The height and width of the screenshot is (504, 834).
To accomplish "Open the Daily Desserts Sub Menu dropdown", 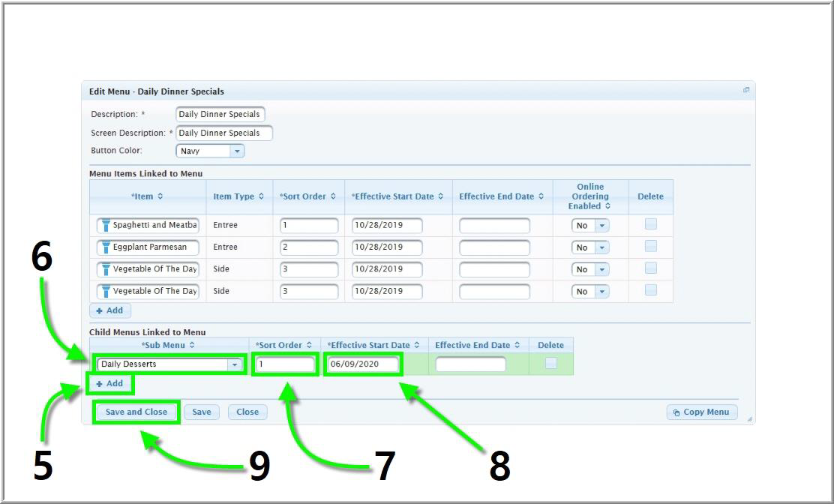I will tap(235, 364).
